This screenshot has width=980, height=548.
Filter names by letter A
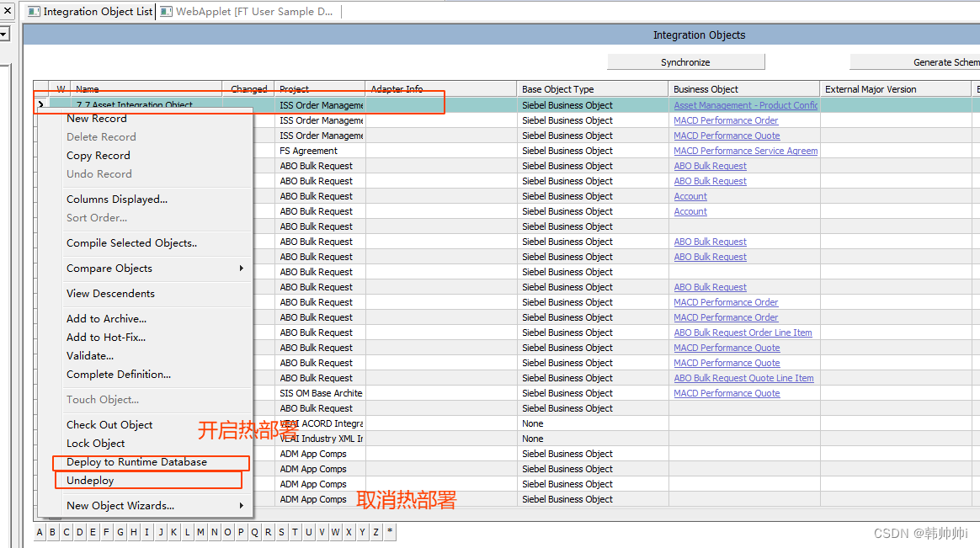[x=40, y=532]
